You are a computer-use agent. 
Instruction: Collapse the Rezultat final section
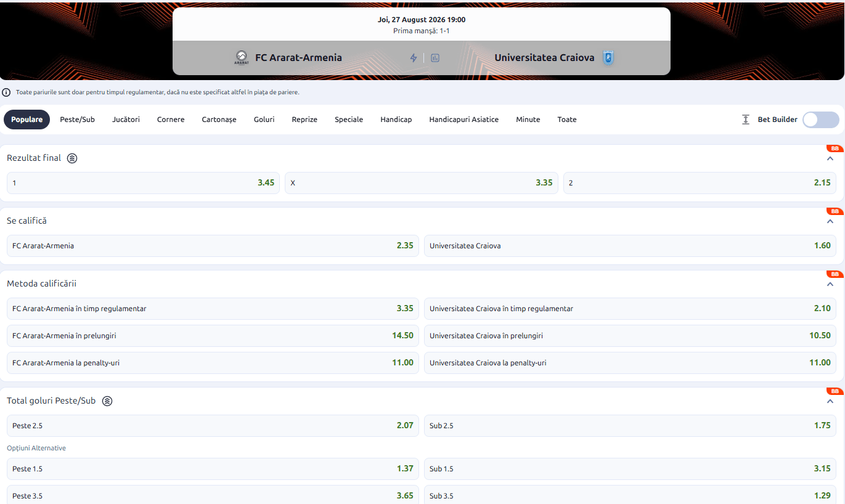coord(830,158)
